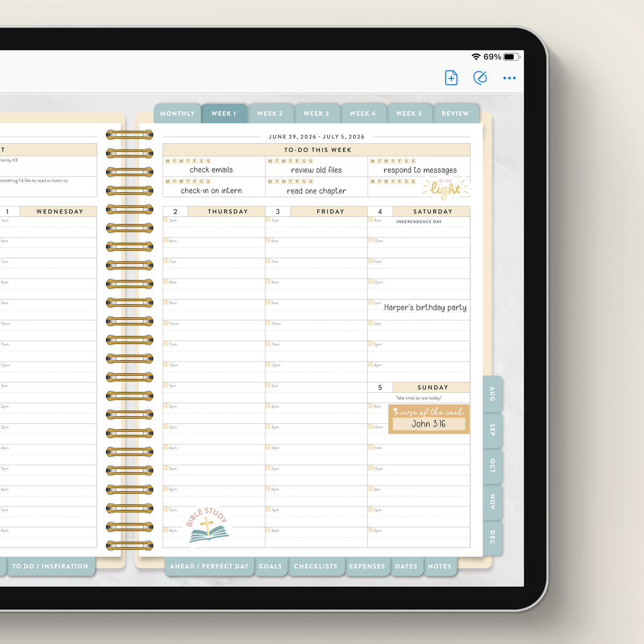644x644 pixels.
Task: Tap the Wi-Fi status icon
Action: pyautogui.click(x=476, y=56)
